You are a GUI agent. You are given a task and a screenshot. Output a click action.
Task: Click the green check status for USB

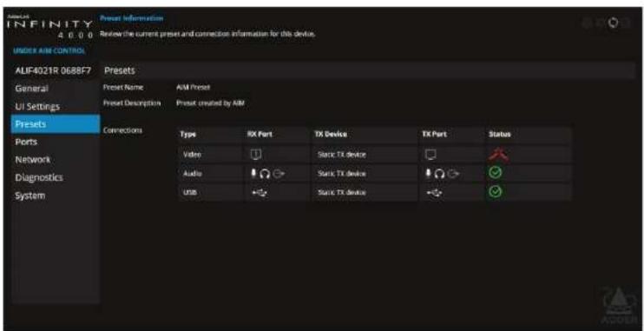pos(496,192)
